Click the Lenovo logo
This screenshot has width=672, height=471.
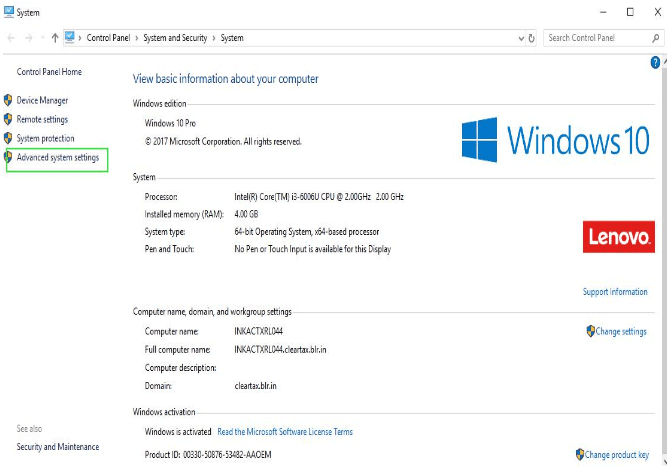[x=618, y=237]
